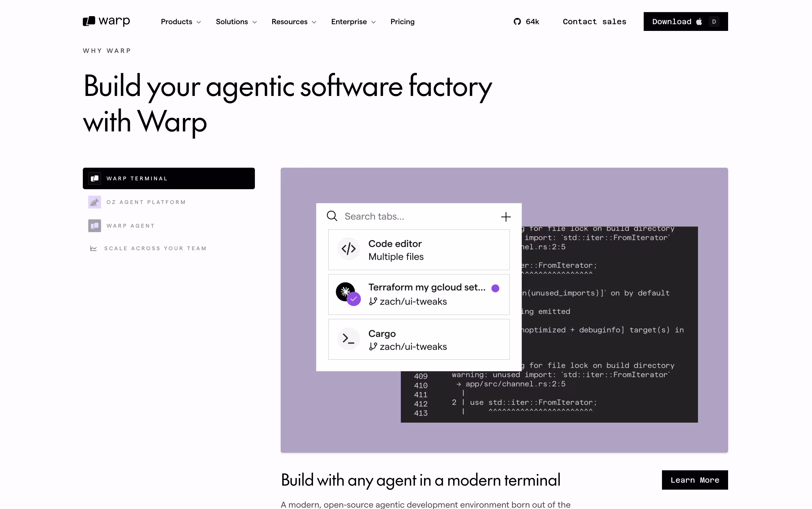Click the purple status dot on Terraform tab
The image size is (812, 509).
495,288
